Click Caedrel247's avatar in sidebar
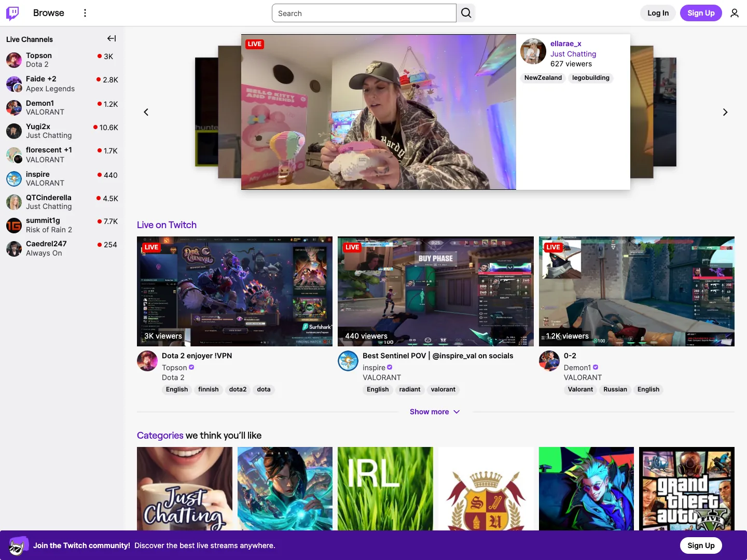 (x=14, y=248)
